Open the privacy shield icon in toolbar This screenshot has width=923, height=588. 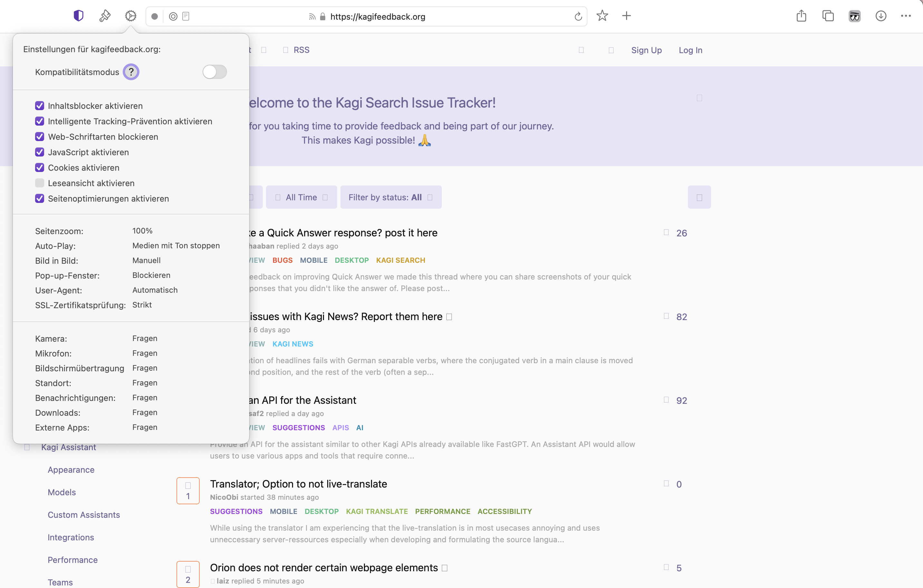[78, 16]
